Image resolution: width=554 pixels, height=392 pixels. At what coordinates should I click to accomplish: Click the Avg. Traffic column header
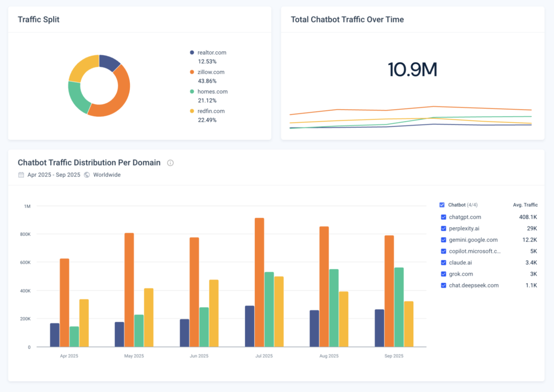click(x=525, y=205)
